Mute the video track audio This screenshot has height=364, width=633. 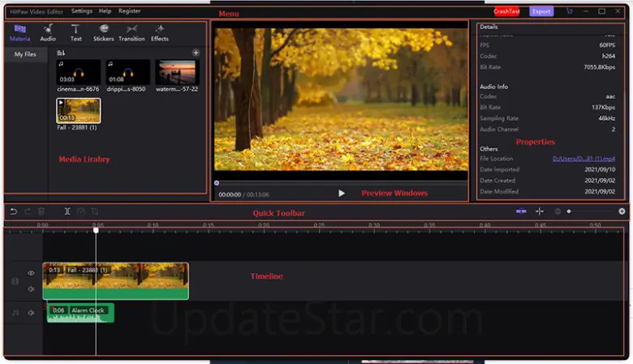point(32,289)
